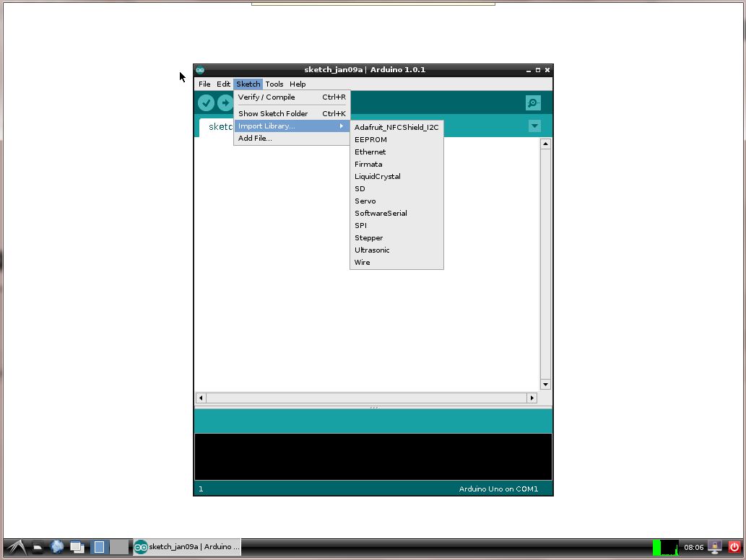Click the horizontal scroll right arrow

coord(532,398)
